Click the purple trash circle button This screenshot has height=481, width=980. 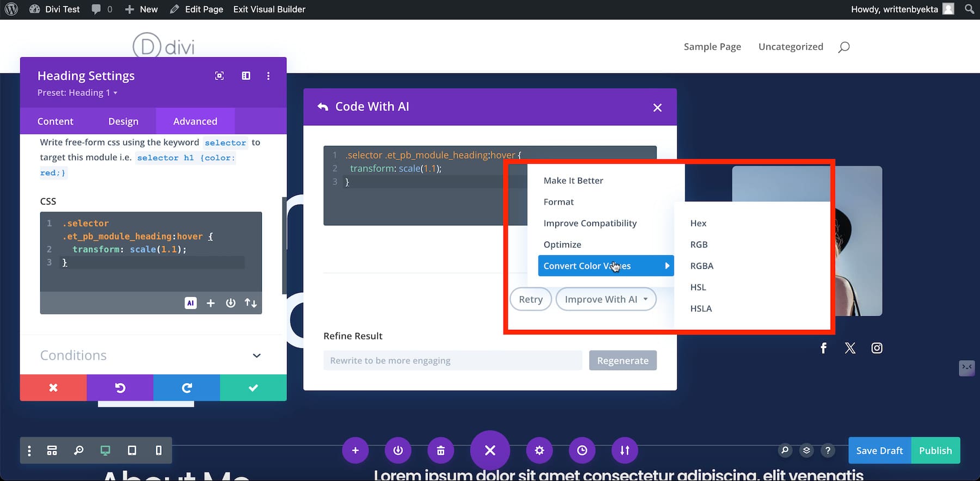pyautogui.click(x=440, y=451)
